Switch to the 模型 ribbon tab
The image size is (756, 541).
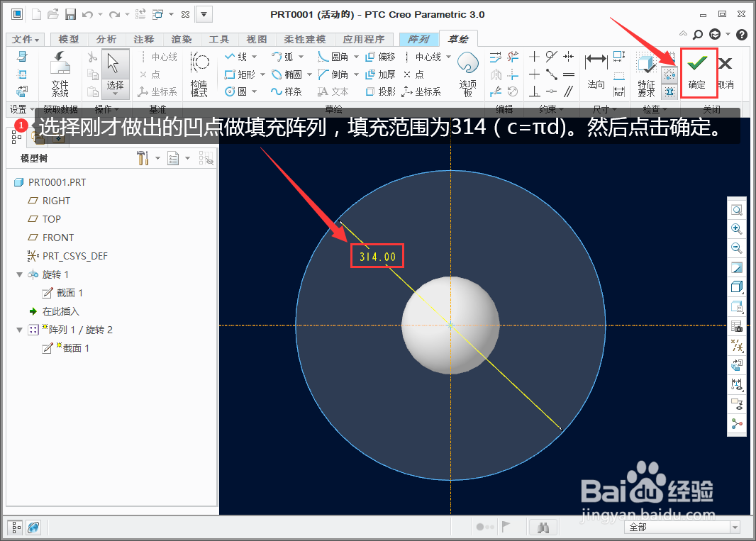69,40
